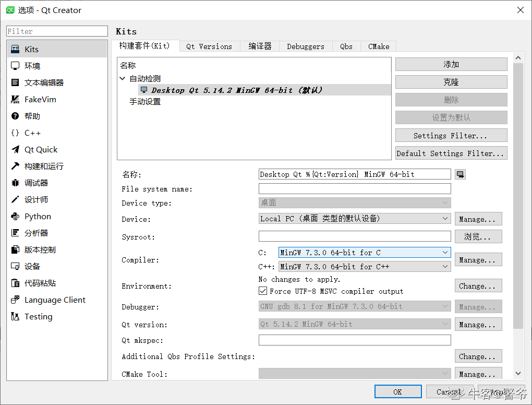
Task: Click Manage... next to Compiler
Action: coord(478,260)
